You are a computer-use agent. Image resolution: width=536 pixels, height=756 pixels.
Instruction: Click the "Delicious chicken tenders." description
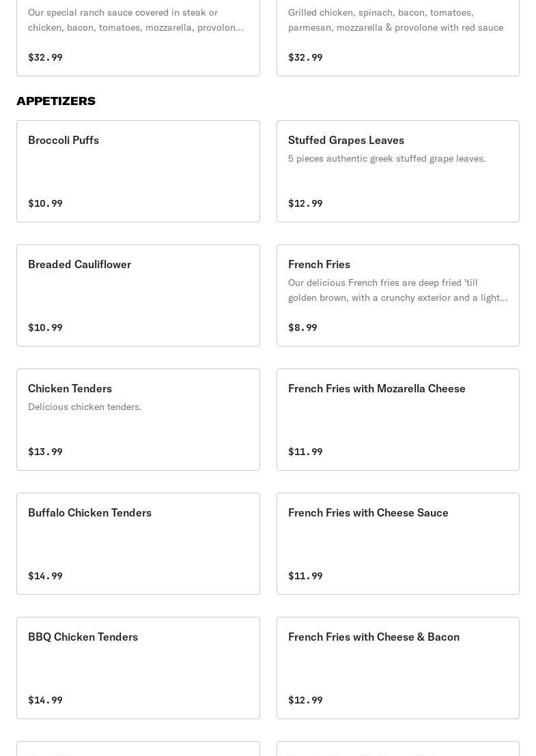click(x=85, y=407)
